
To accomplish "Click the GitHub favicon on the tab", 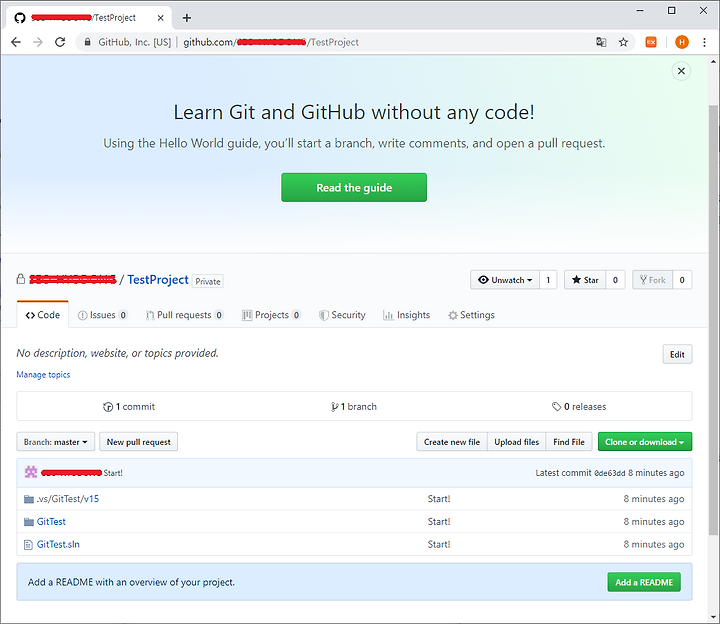I will 20,18.
